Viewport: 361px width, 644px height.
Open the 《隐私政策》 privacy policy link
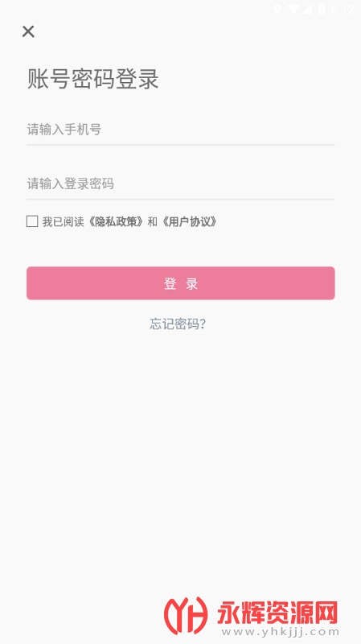(117, 222)
